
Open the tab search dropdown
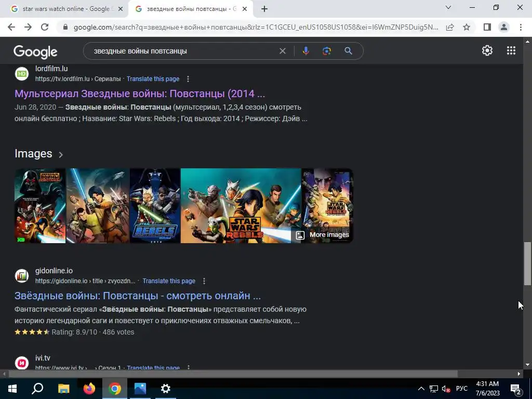[x=448, y=7]
